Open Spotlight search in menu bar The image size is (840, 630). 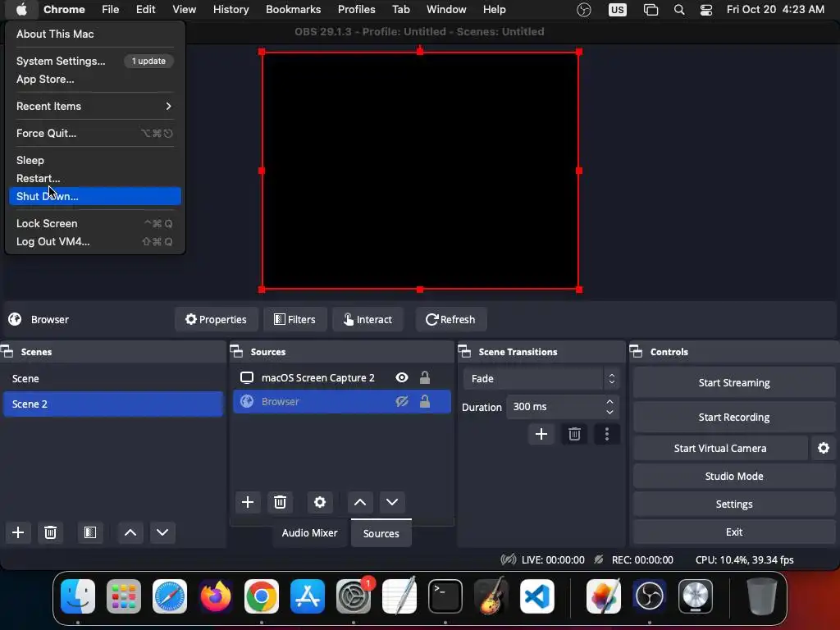click(679, 9)
